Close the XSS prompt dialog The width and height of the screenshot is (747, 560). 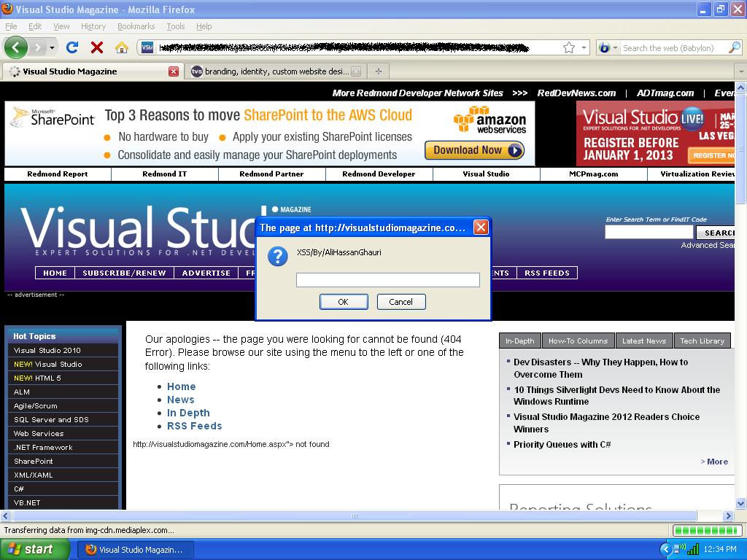(481, 227)
